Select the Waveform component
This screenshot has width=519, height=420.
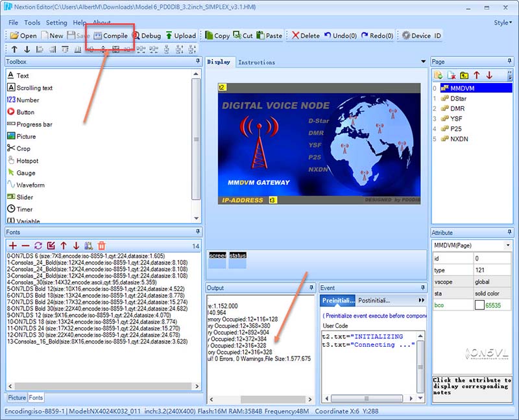26,185
